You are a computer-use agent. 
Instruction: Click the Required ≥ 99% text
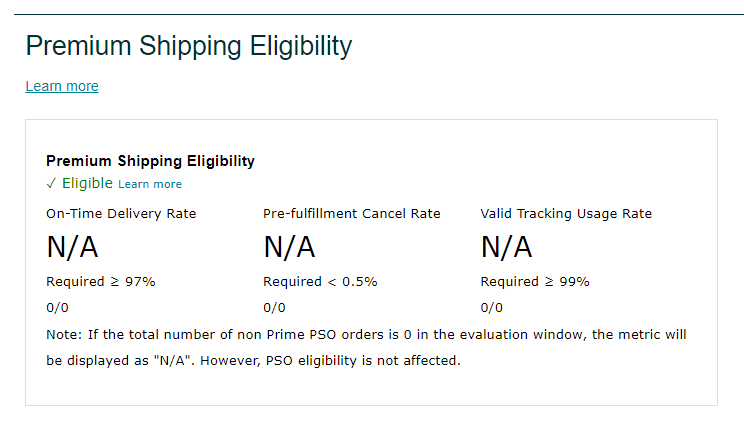(535, 281)
